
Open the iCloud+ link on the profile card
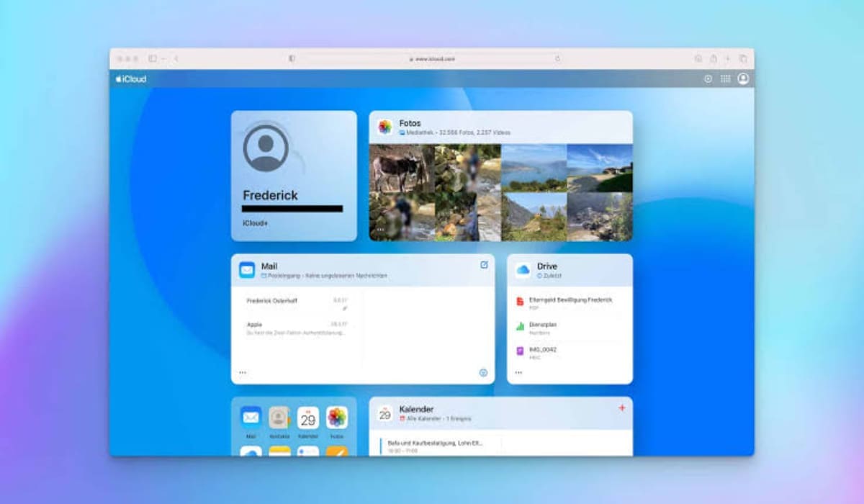tap(255, 223)
